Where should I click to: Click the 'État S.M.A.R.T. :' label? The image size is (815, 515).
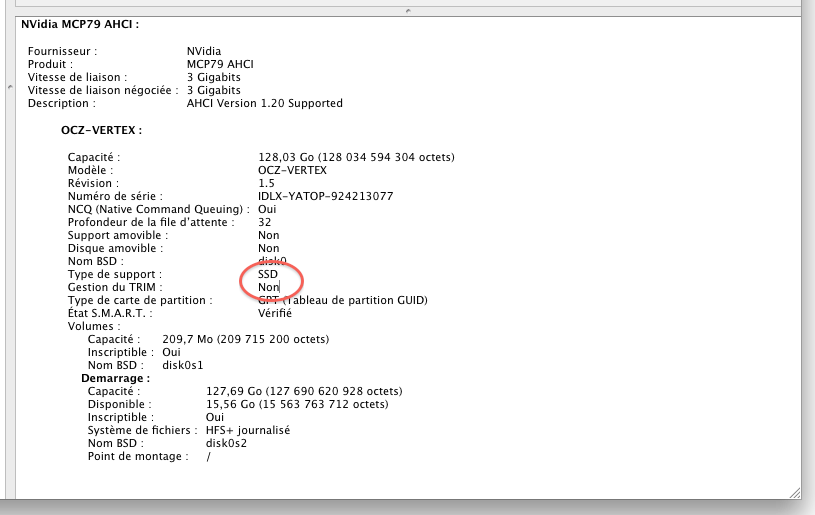(110, 313)
